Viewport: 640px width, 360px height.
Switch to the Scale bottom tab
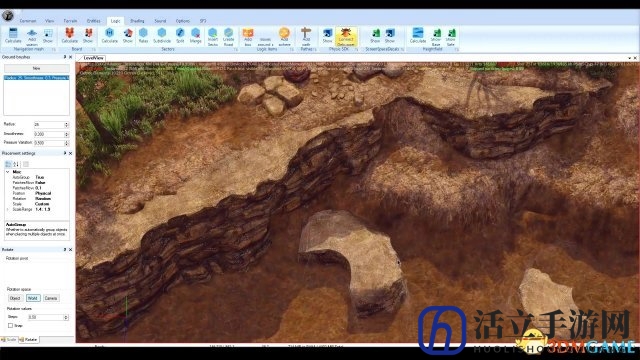[9, 340]
